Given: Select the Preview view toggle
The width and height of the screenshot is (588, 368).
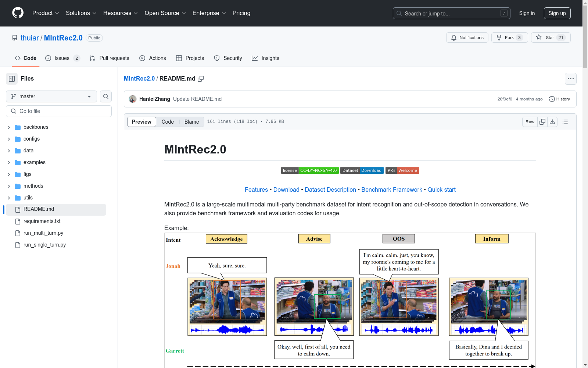Looking at the screenshot, I should [x=141, y=122].
